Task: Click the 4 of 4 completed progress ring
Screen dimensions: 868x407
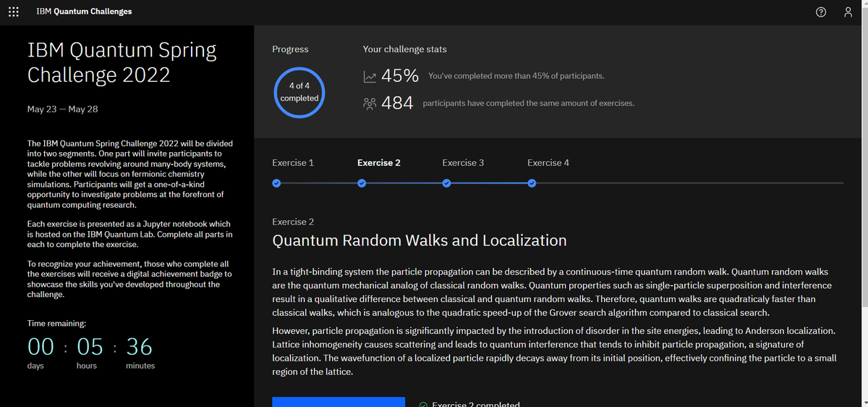Action: coord(299,92)
